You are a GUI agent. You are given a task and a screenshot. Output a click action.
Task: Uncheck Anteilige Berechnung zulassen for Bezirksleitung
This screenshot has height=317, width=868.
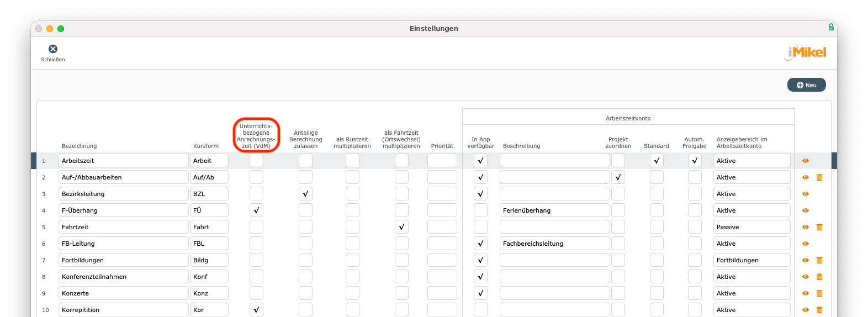click(x=305, y=194)
